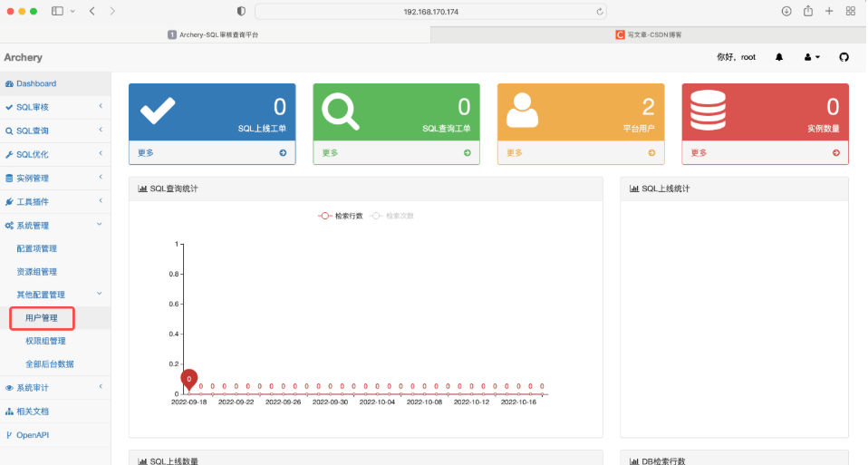This screenshot has width=868, height=465.
Task: Open a new tab with plus icon
Action: 829,11
